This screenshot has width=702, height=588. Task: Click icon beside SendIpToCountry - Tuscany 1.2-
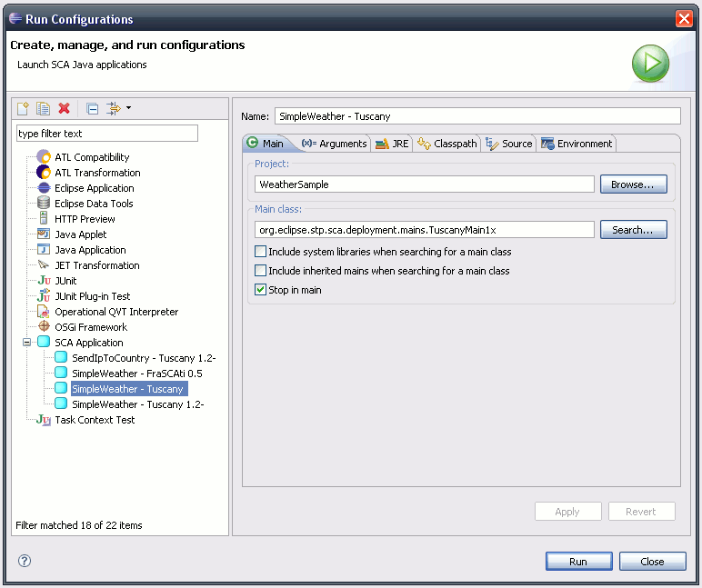click(x=61, y=357)
